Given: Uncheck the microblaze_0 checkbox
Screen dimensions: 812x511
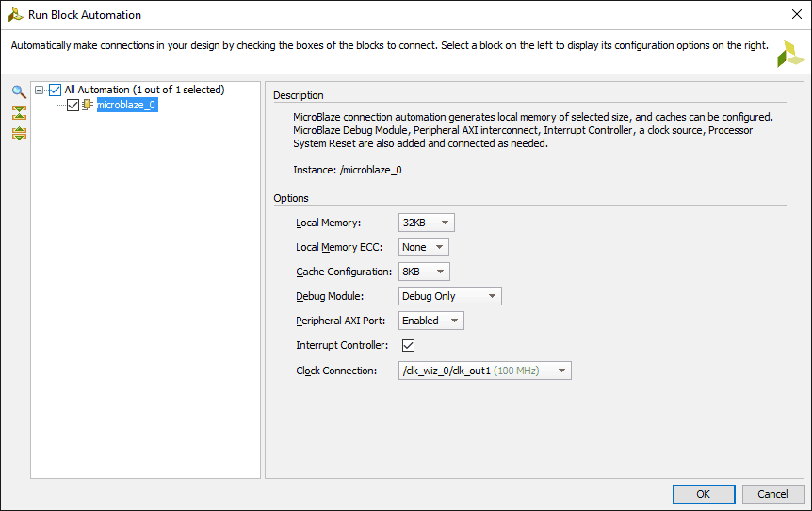Looking at the screenshot, I should (73, 106).
